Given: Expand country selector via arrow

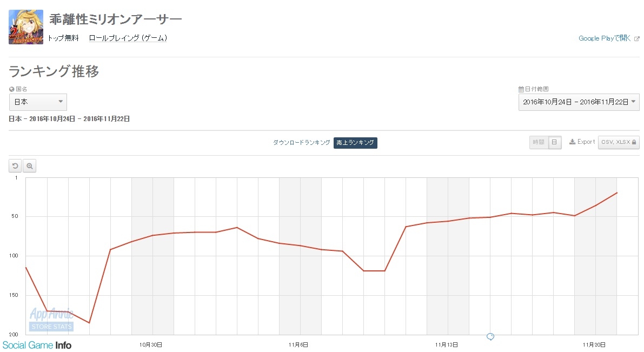Looking at the screenshot, I should (61, 102).
